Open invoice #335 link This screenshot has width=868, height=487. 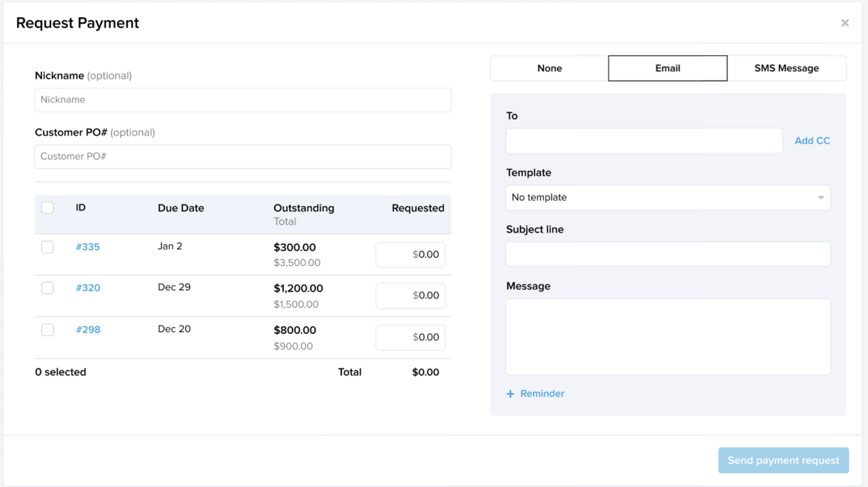point(88,247)
